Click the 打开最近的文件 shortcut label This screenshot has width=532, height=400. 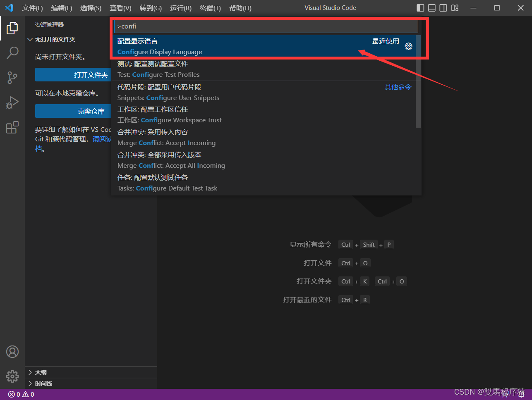[307, 300]
